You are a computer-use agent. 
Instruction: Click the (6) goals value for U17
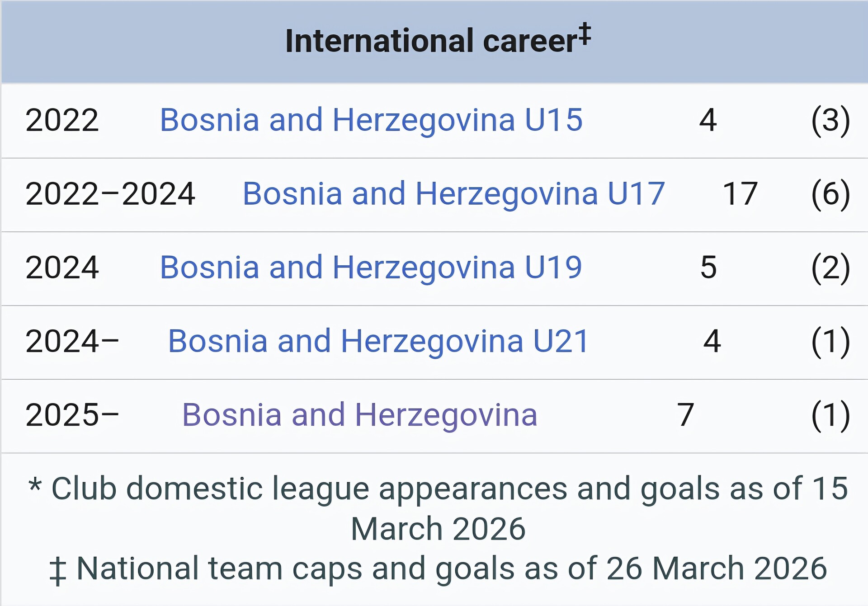[830, 194]
